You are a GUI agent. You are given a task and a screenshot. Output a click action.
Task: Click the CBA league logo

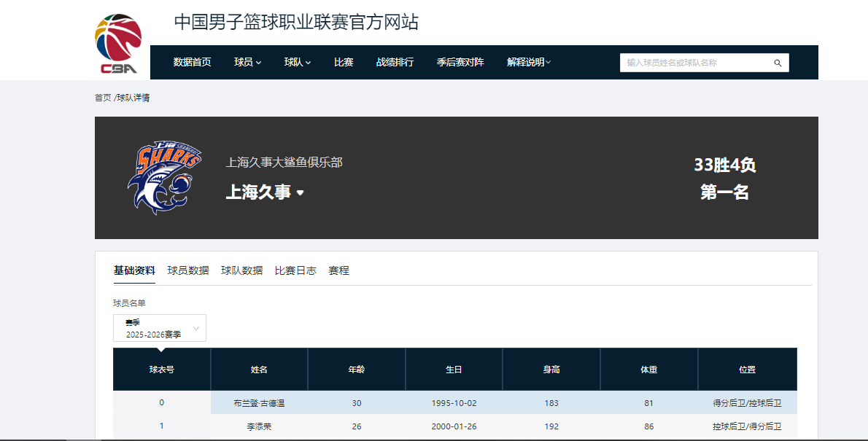[118, 44]
